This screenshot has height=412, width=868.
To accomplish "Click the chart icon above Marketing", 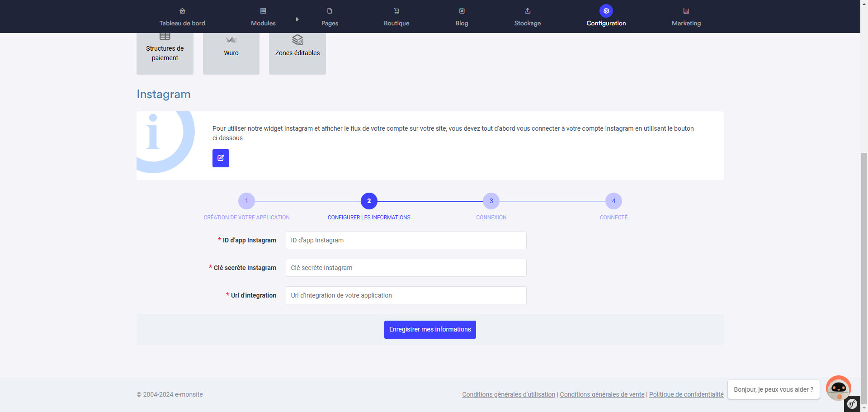I will tap(686, 11).
